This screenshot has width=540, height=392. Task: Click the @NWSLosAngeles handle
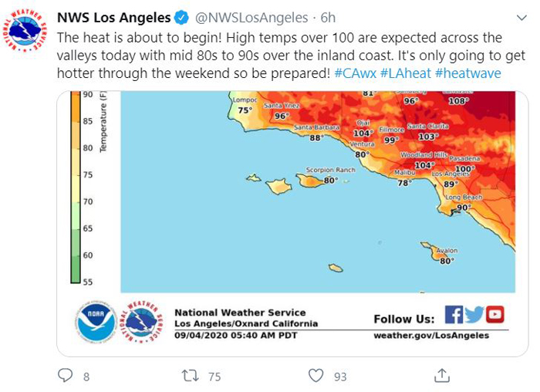tap(251, 18)
